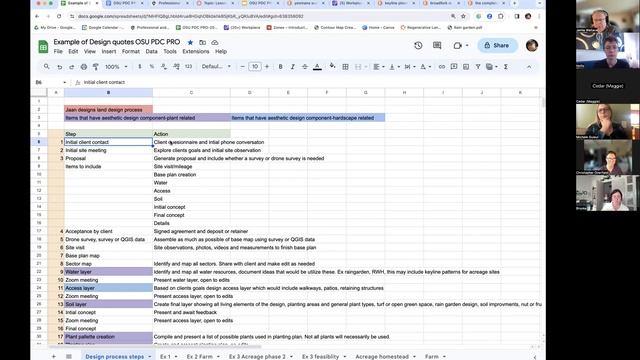Format selection as percent

pos(152,67)
